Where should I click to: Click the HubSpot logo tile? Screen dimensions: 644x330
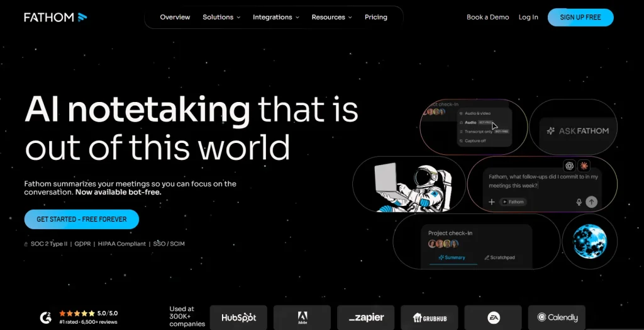coord(238,317)
